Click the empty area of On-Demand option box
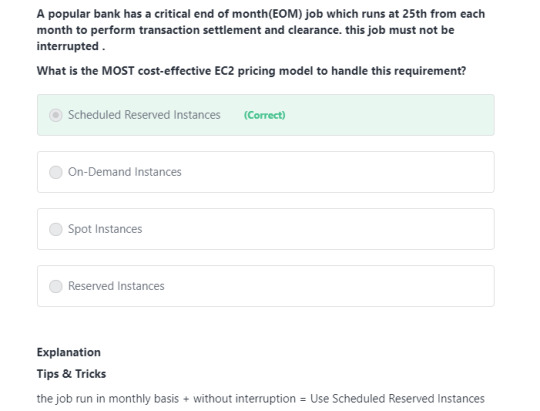Image resolution: width=540 pixels, height=411 pixels. tap(338, 172)
